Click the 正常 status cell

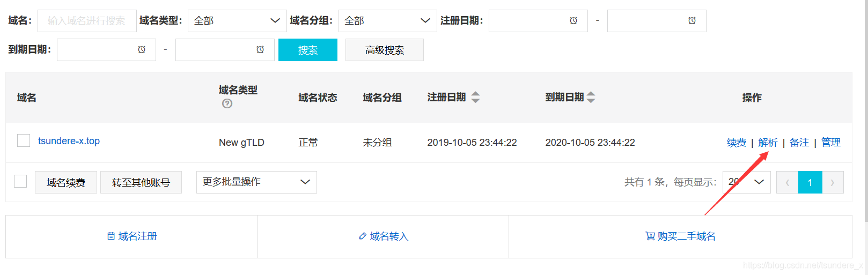pyautogui.click(x=308, y=143)
